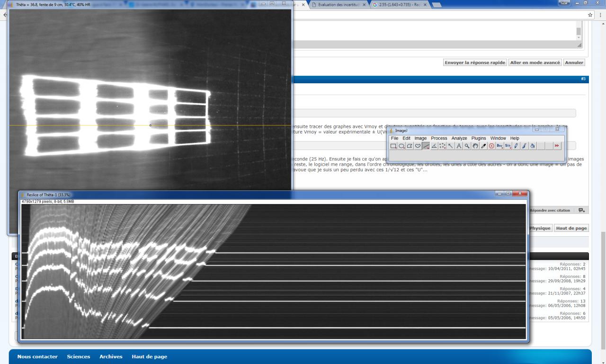Click the Haut de page footer link

[149, 357]
